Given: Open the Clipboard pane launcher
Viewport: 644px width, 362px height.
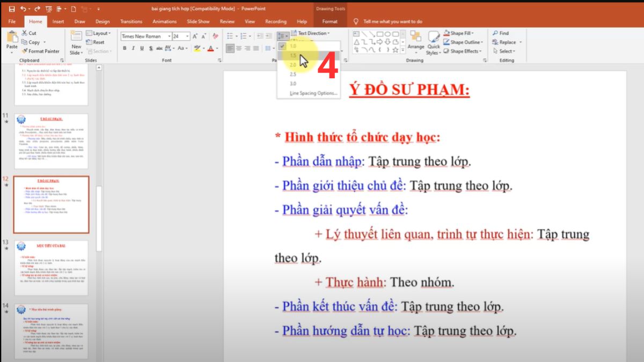Looking at the screenshot, I should point(62,61).
